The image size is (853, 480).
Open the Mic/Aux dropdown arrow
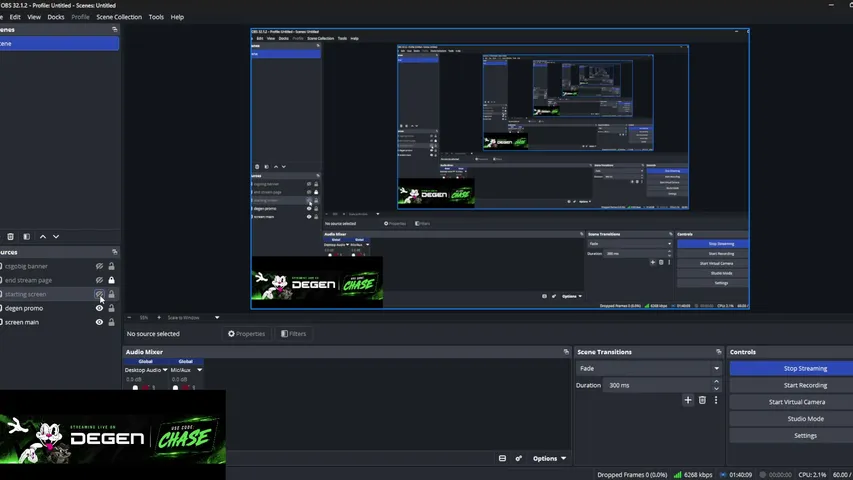pos(199,370)
